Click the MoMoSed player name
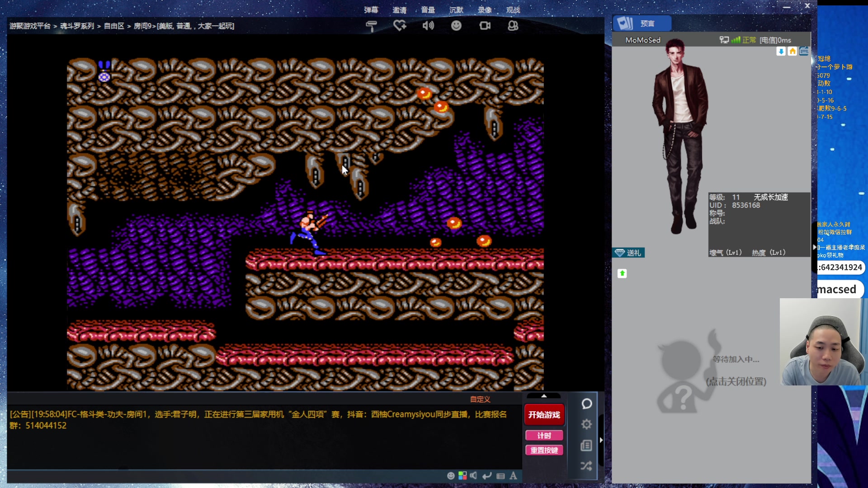 pyautogui.click(x=643, y=40)
